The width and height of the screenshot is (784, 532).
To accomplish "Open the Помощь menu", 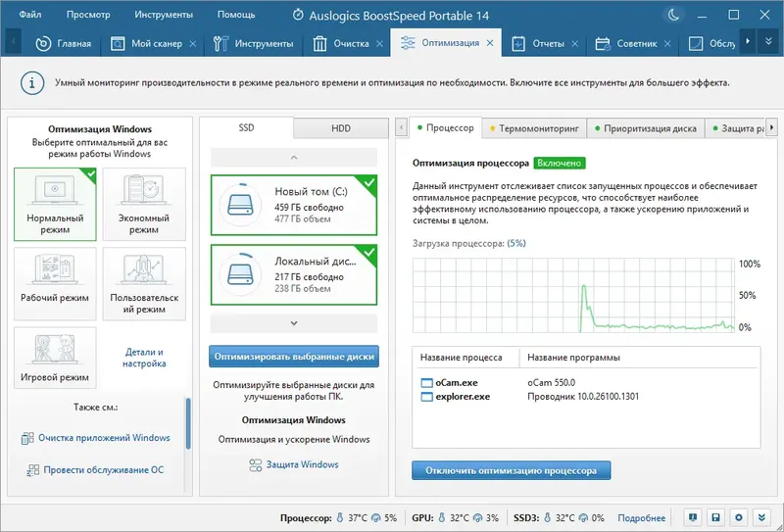I will point(236,15).
